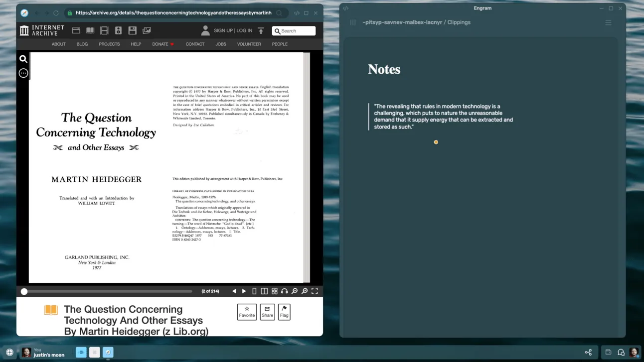Expand the Engram sidebar panel handle
644x362 pixels.
353,22
